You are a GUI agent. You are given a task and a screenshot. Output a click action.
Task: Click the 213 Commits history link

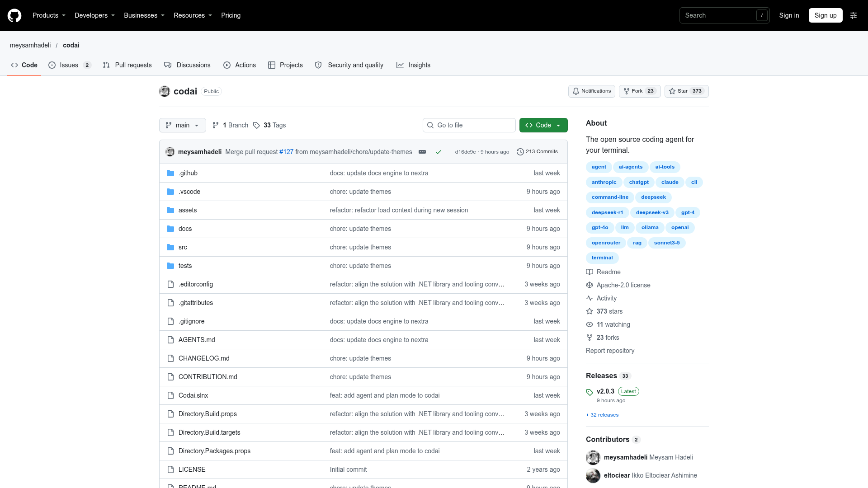pos(537,152)
